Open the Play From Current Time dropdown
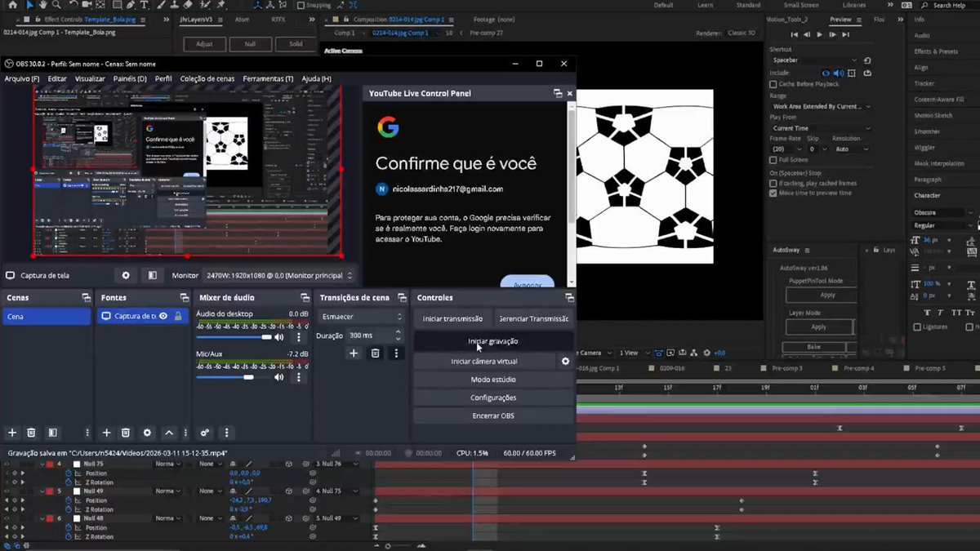The width and height of the screenshot is (980, 551). pos(819,128)
